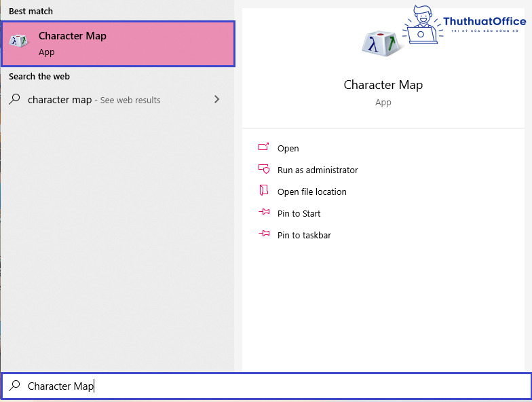Choose the Run as administrator label
The image size is (532, 402).
(318, 170)
